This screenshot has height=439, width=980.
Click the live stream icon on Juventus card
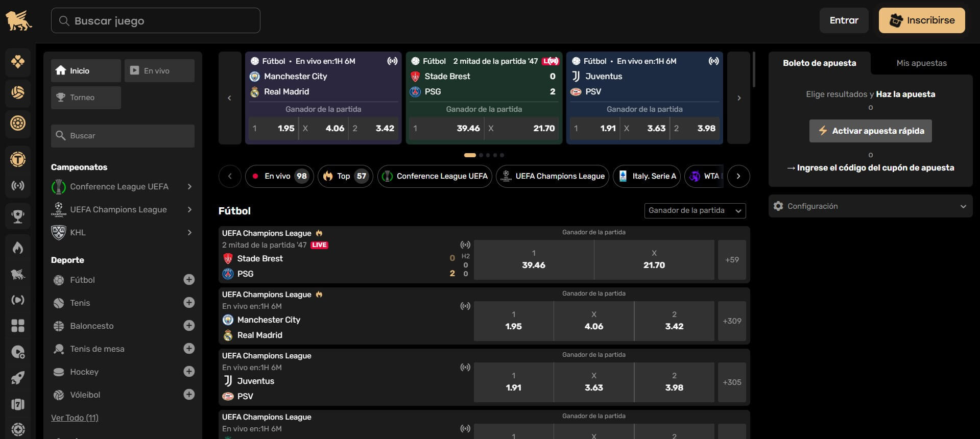point(713,61)
